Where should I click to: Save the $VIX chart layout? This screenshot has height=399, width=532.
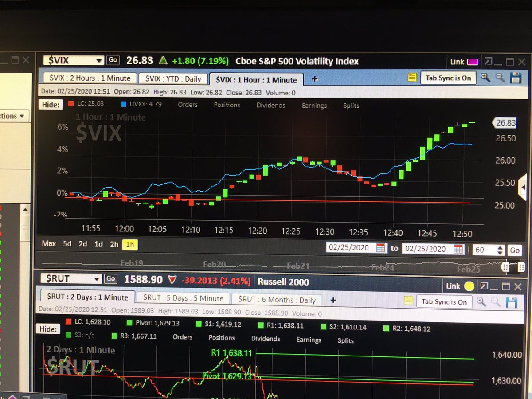516,78
